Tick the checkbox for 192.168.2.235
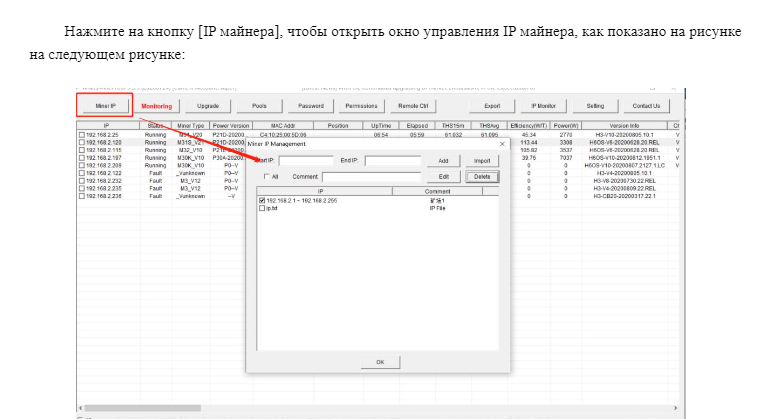 click(82, 189)
